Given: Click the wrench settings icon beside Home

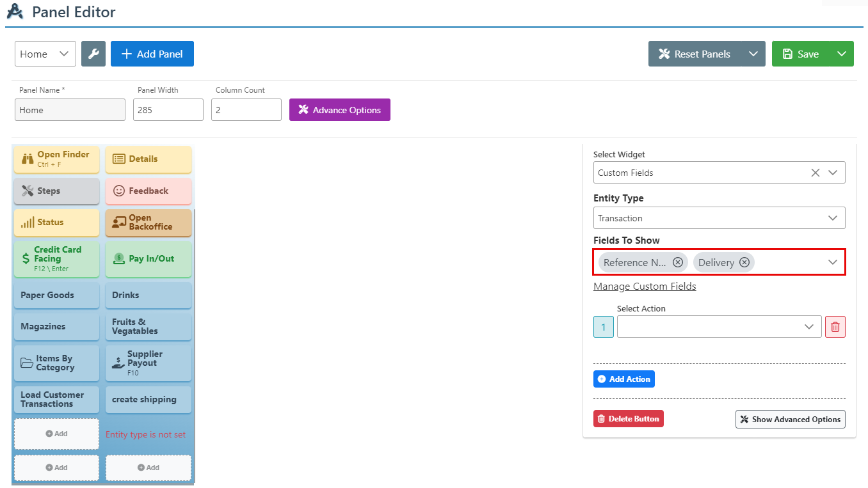Looking at the screenshot, I should point(93,54).
